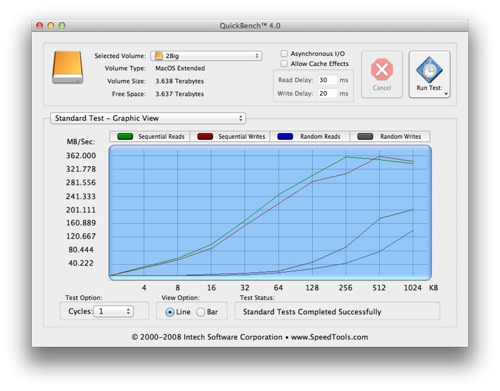Select Bar view option

201,312
